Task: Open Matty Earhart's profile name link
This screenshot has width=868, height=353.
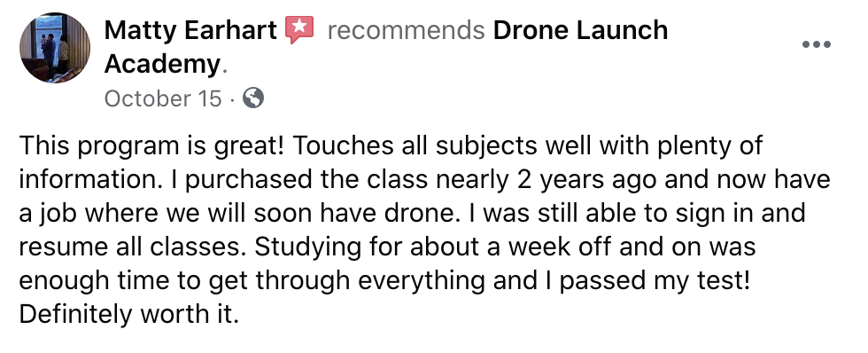Action: (190, 30)
